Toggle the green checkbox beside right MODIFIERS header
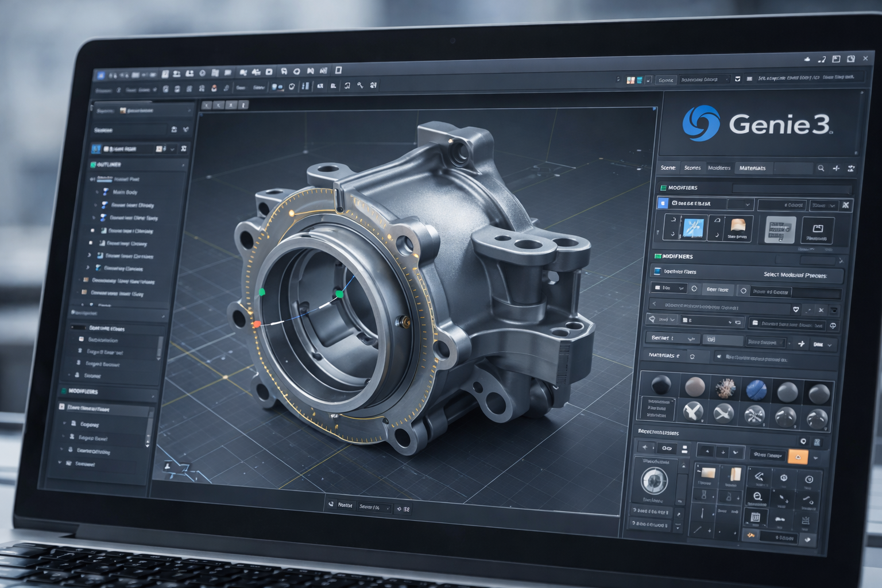 663,188
